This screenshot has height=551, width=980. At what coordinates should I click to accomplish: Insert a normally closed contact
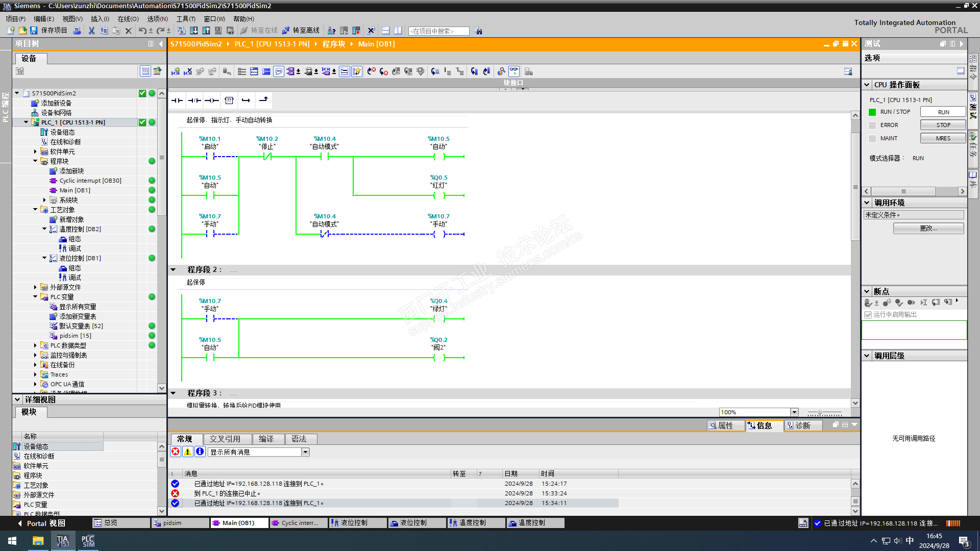[194, 101]
